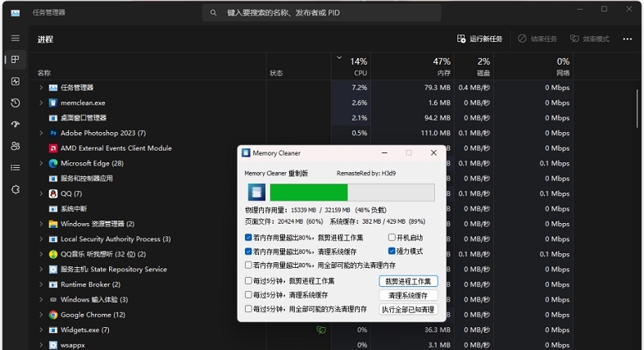Check 每过5分钟，清理系统缓存 option

[x=249, y=295]
